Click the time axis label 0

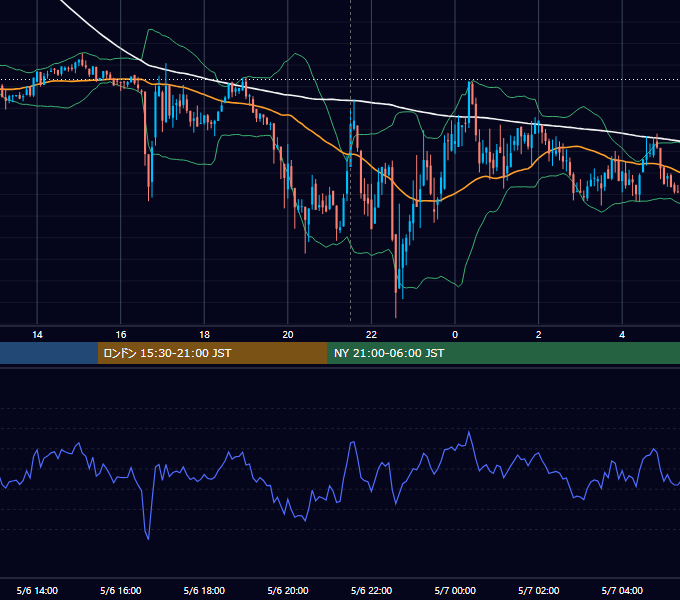[455, 335]
